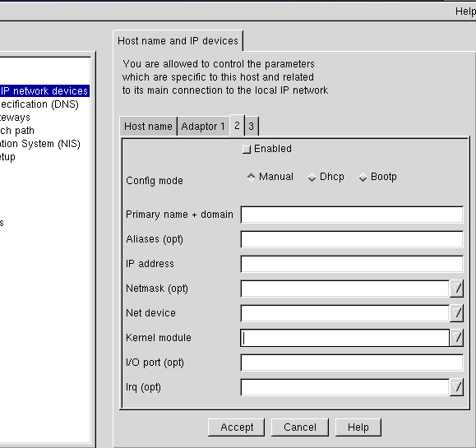This screenshot has height=448, width=476.
Task: Switch to adaptor tab 3
Action: pos(252,127)
